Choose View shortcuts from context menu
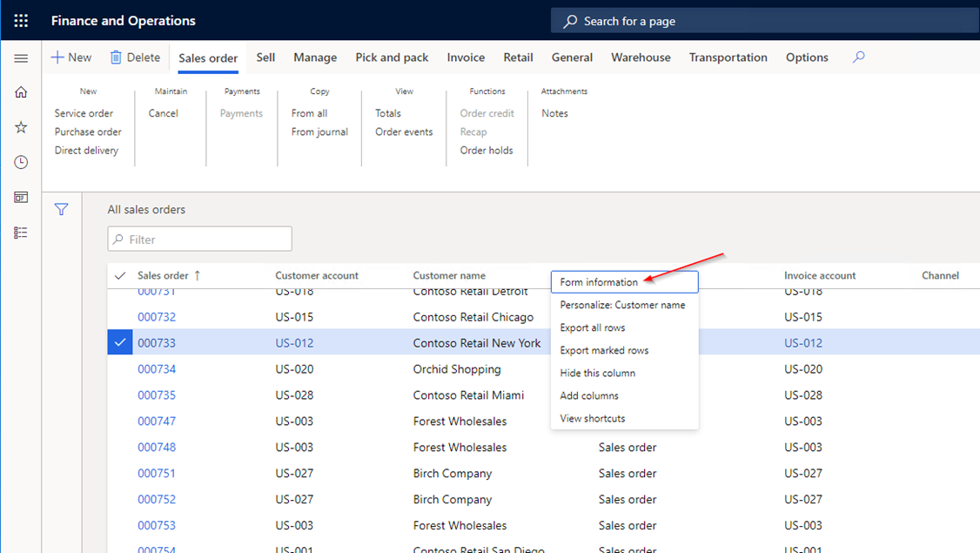Image resolution: width=980 pixels, height=553 pixels. pyautogui.click(x=624, y=418)
